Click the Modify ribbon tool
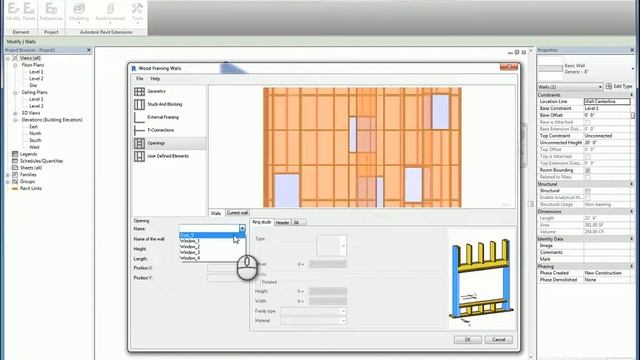 (13, 11)
